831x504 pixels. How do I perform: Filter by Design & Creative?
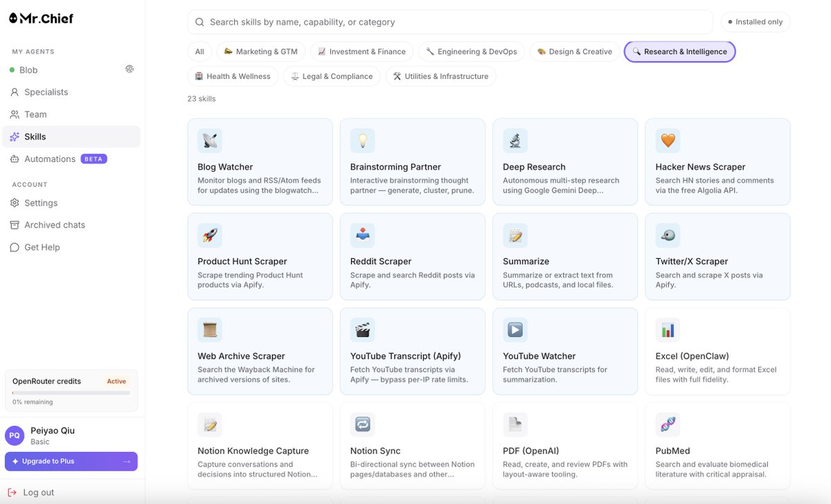point(575,52)
